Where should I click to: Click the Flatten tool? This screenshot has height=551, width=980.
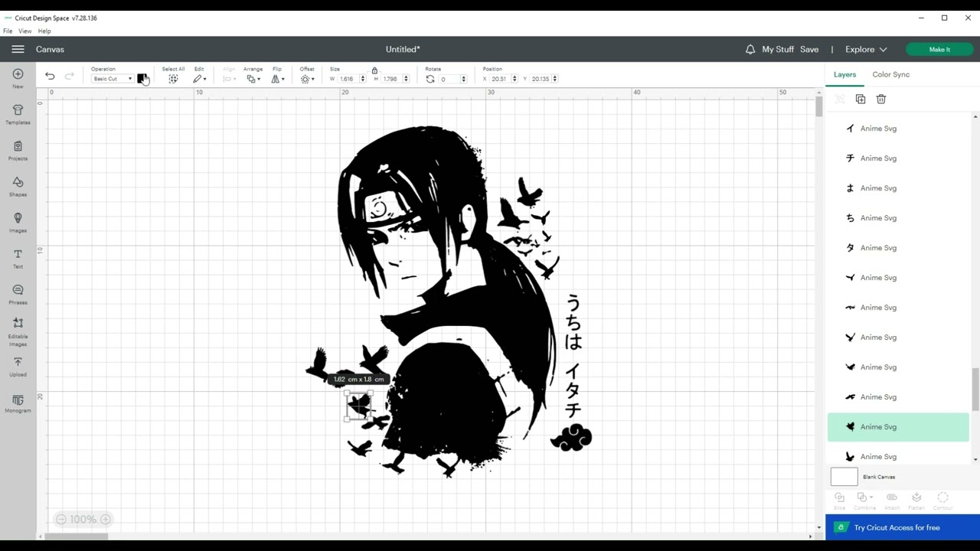click(x=916, y=500)
